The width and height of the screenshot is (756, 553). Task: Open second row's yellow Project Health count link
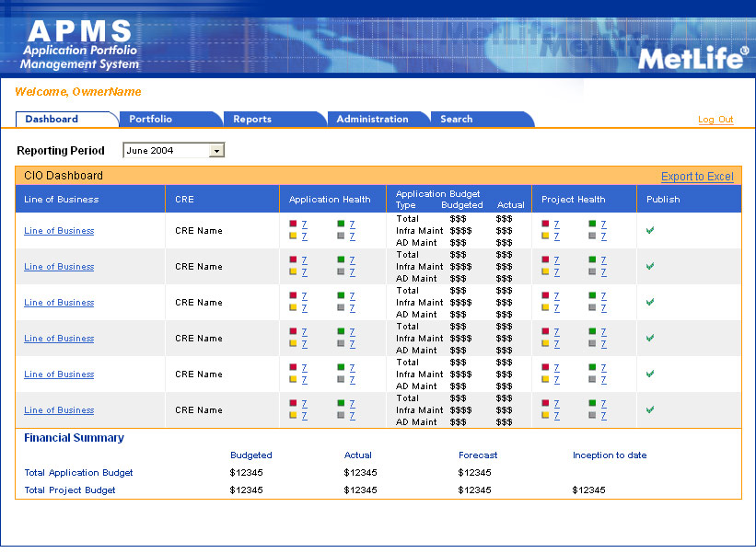coord(557,272)
